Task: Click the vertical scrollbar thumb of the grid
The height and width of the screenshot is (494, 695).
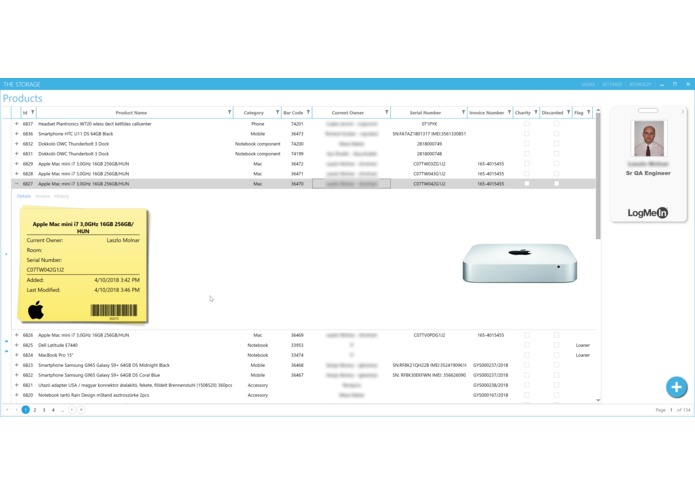Action: pyautogui.click(x=598, y=176)
